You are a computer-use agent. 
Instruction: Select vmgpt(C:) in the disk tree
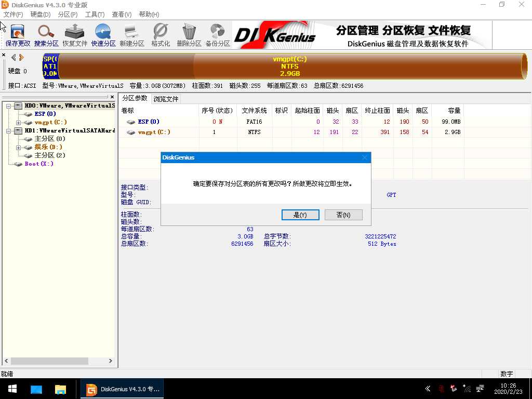pyautogui.click(x=50, y=122)
